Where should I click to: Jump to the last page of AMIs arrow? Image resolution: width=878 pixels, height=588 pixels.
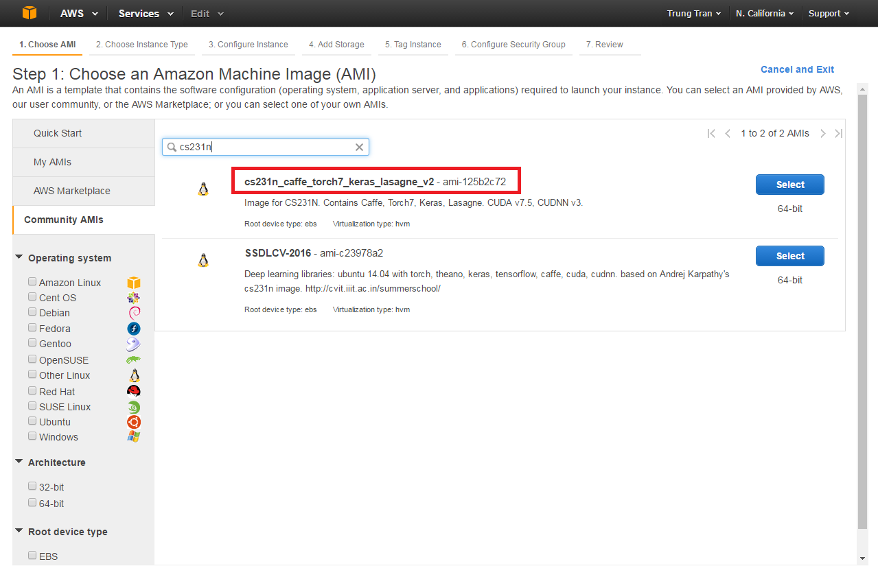838,133
